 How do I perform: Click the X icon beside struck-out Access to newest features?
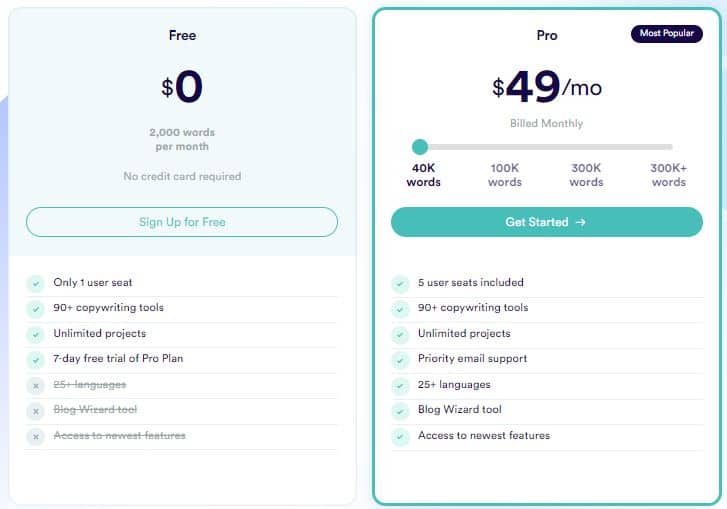(36, 437)
